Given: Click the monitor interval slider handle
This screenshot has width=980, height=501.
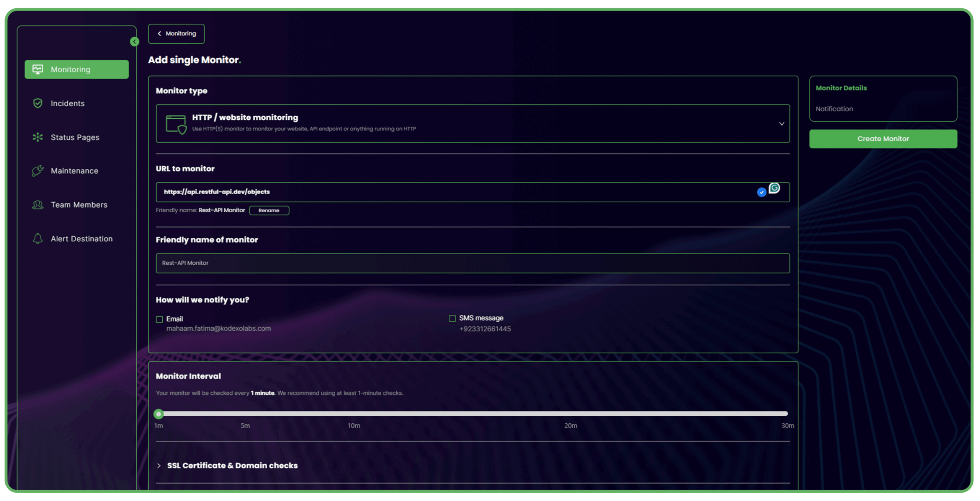Looking at the screenshot, I should [x=158, y=414].
